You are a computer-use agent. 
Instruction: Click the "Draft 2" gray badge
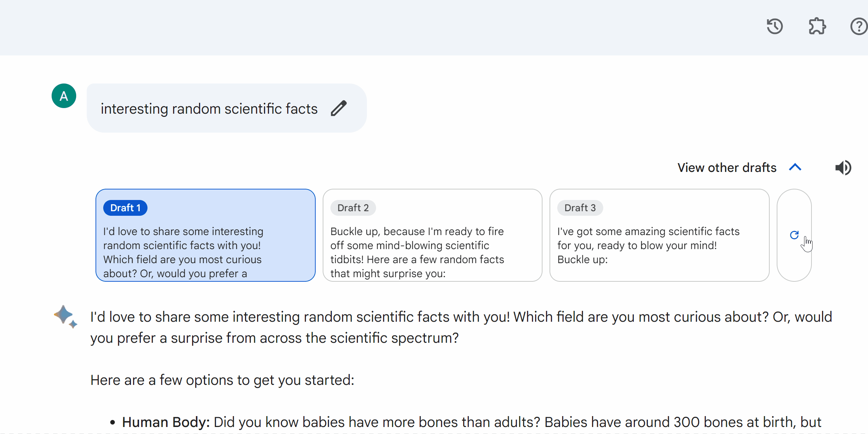click(x=353, y=208)
